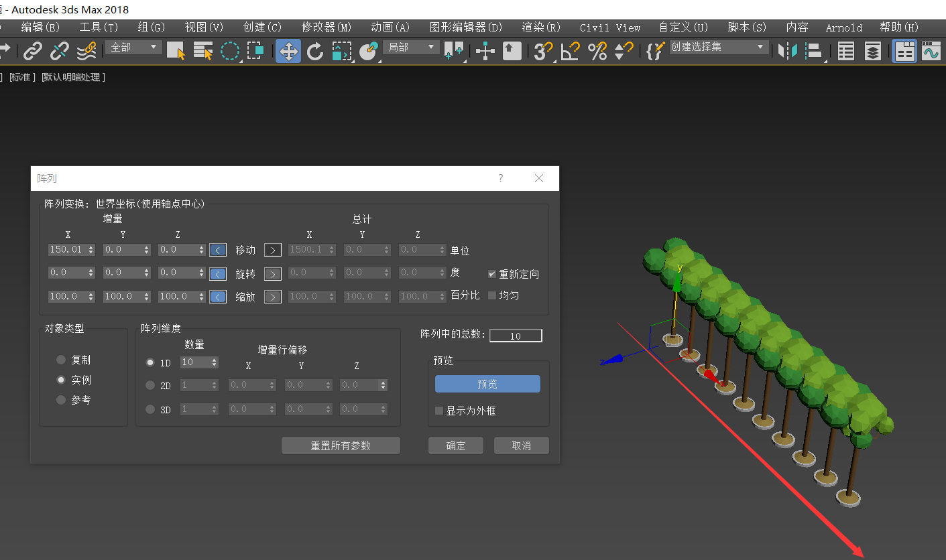This screenshot has width=946, height=560.
Task: Click the Align tool icon
Action: tap(815, 51)
